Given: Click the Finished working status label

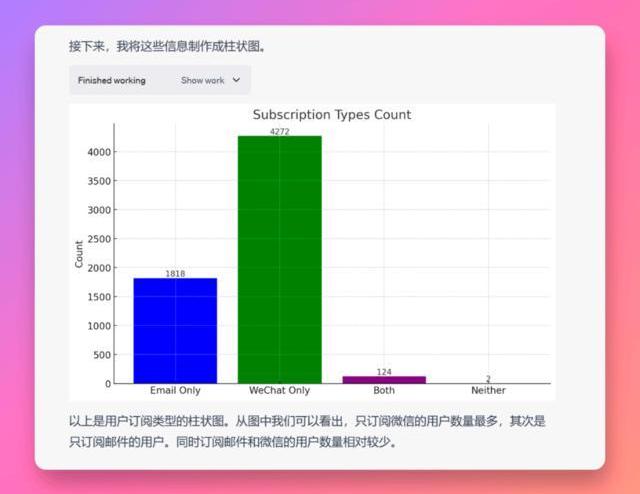Looking at the screenshot, I should pyautogui.click(x=111, y=80).
